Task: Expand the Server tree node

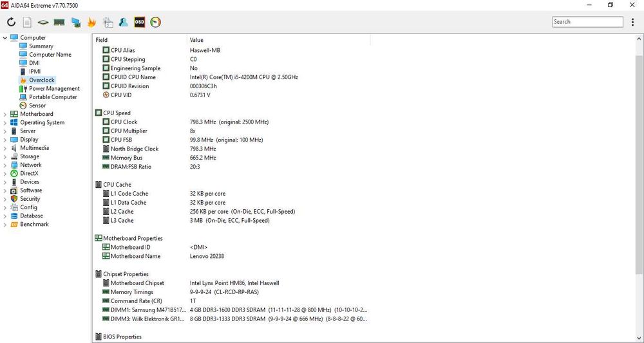Action: pyautogui.click(x=5, y=131)
